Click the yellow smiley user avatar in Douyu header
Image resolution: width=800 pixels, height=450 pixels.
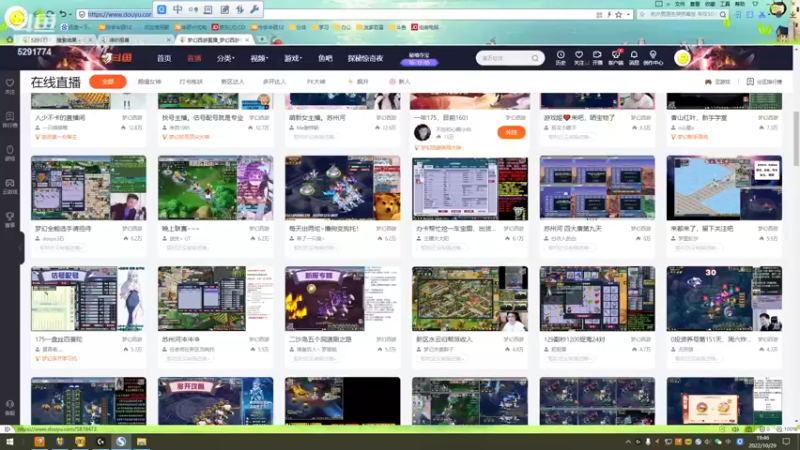coord(682,58)
